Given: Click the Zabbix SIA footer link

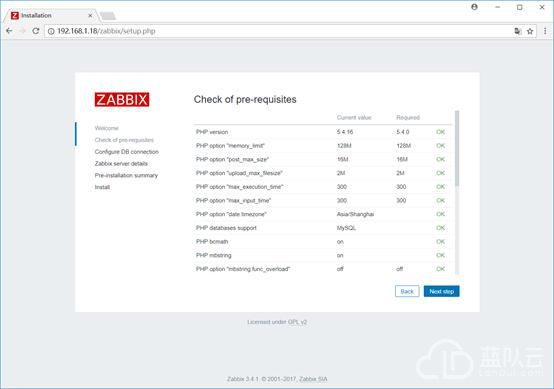Looking at the screenshot, I should [313, 379].
